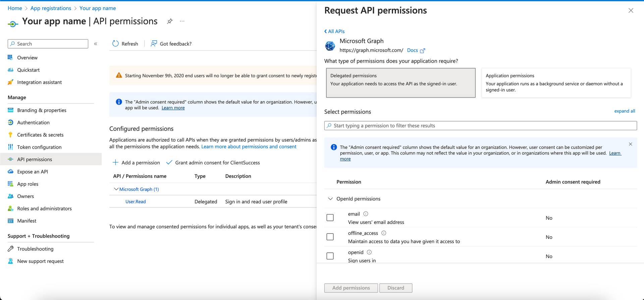644x300 pixels.
Task: Open Learn more about permissions and consent
Action: pyautogui.click(x=249, y=146)
